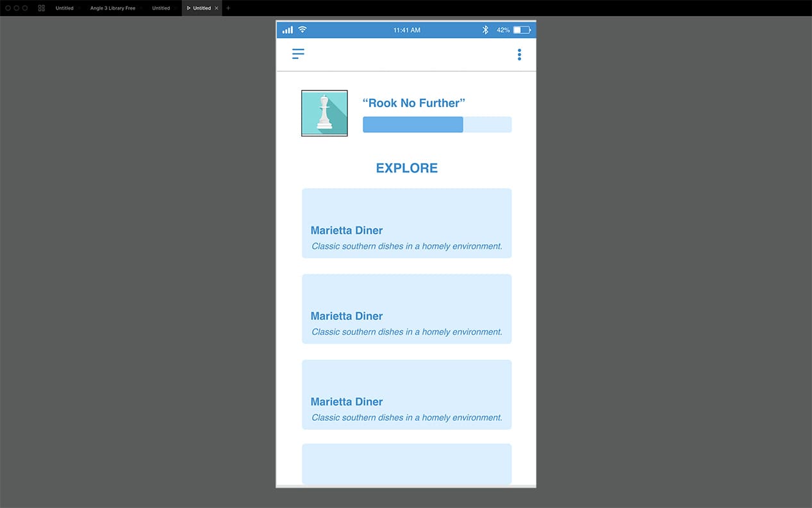
Task: Click the grid overview icon in title bar
Action: tap(42, 8)
